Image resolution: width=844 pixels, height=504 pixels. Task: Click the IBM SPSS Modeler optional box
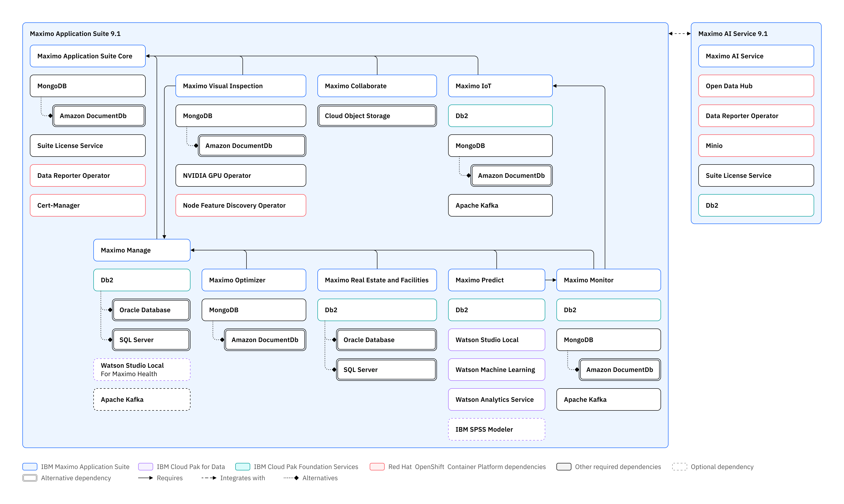tap(496, 429)
